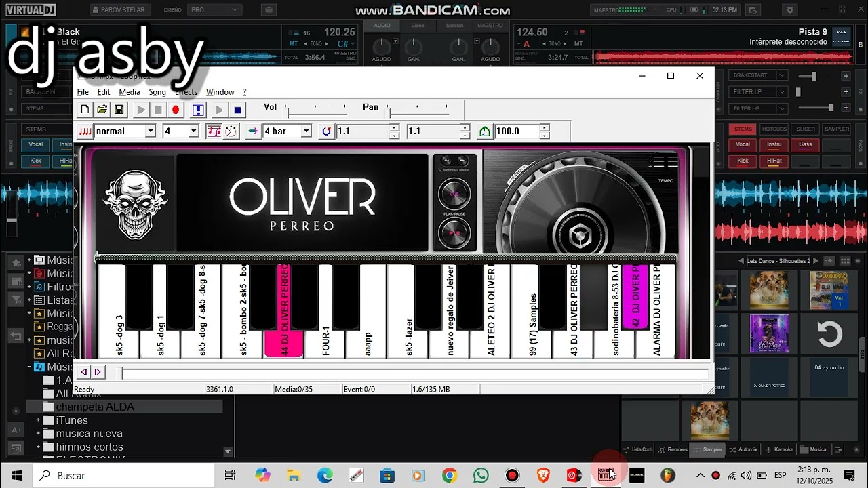The width and height of the screenshot is (868, 488).
Task: Open the ? help menu
Action: [x=245, y=92]
